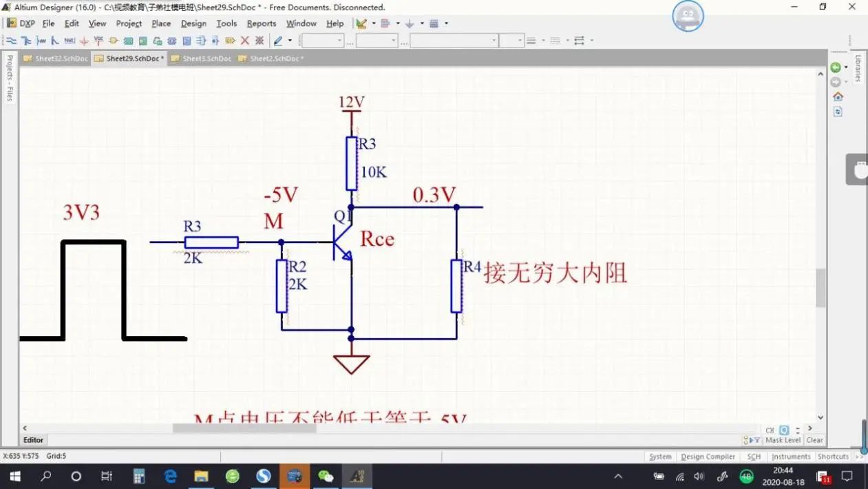Open the Libraries side panel tab
Viewport: 868px width, 489px height.
tap(858, 68)
